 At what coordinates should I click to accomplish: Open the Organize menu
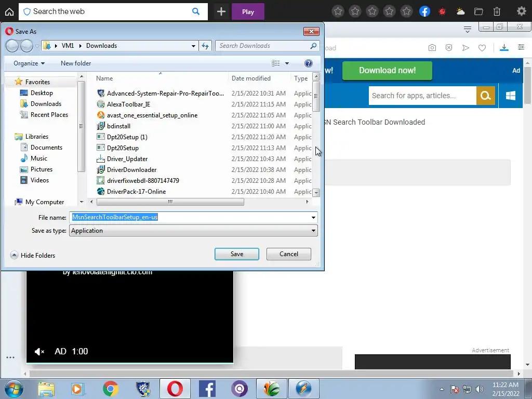click(29, 63)
